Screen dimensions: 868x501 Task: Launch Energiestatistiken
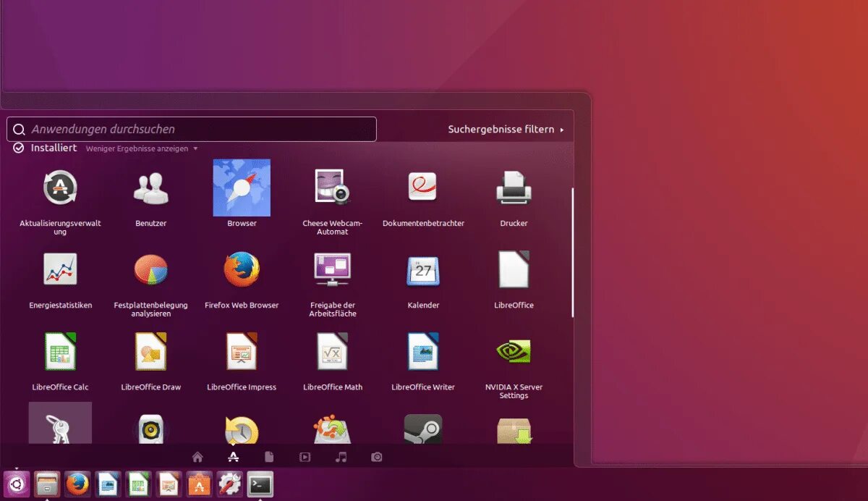[x=60, y=270]
